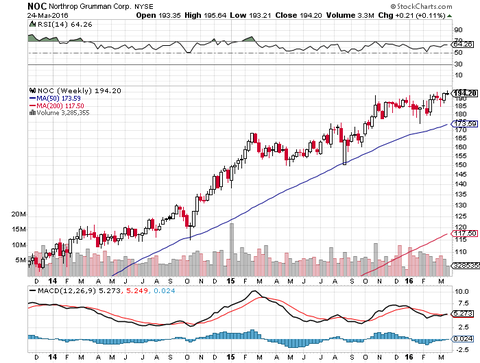The height and width of the screenshot is (363, 480).
Task: Click the MACD(12,26,9) indicator label
Action: [66, 291]
